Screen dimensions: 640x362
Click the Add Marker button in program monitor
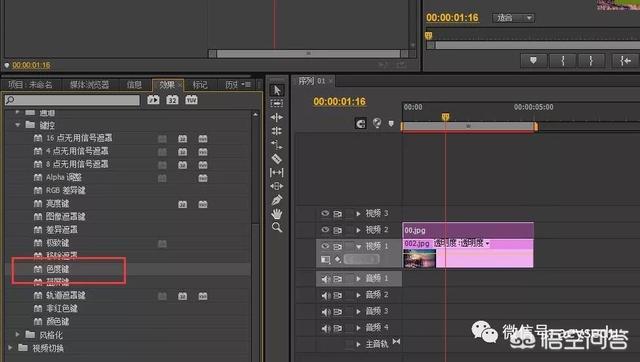pos(533,61)
